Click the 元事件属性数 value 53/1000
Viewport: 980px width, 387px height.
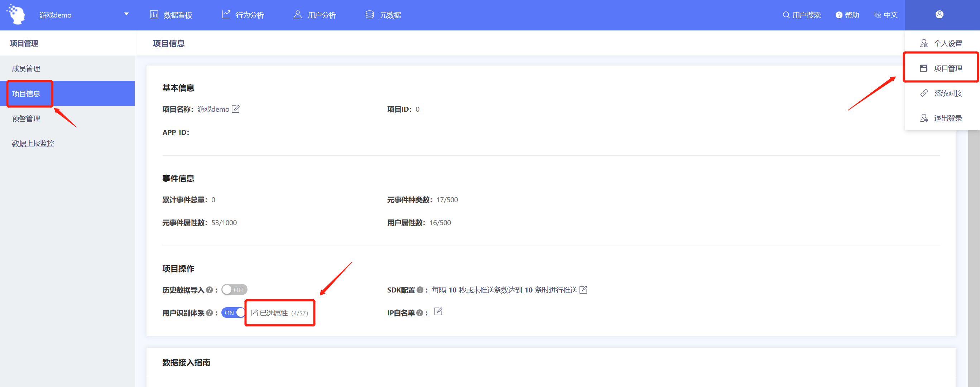click(x=224, y=223)
